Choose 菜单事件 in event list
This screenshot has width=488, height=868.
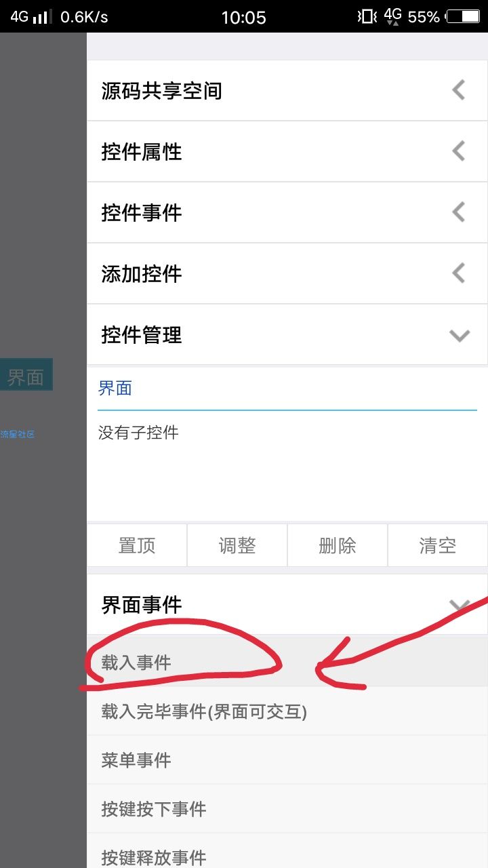point(287,760)
